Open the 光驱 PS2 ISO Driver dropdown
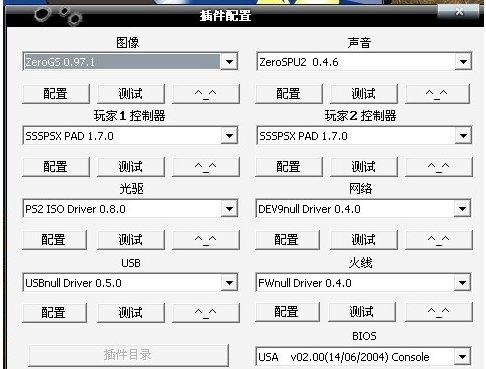This screenshot has height=369, width=486. [x=229, y=209]
